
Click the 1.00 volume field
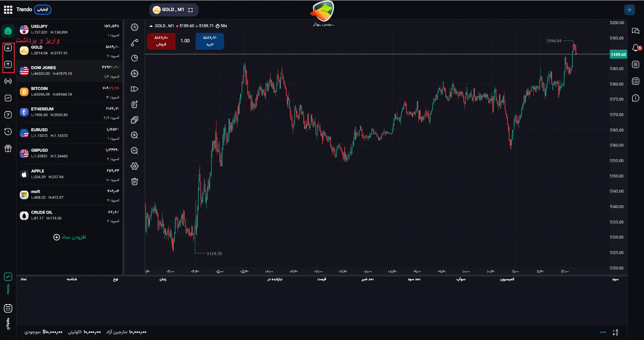(x=185, y=41)
